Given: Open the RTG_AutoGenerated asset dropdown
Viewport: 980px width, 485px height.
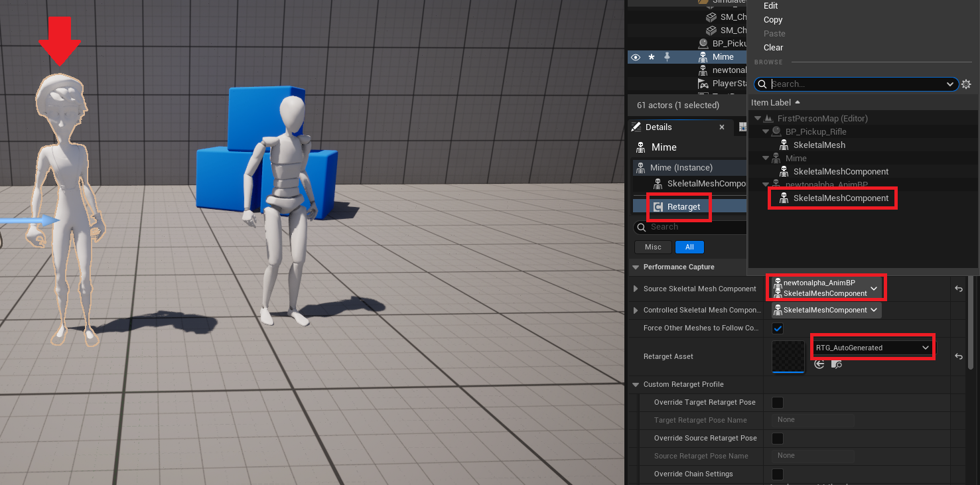Looking at the screenshot, I should [873, 348].
